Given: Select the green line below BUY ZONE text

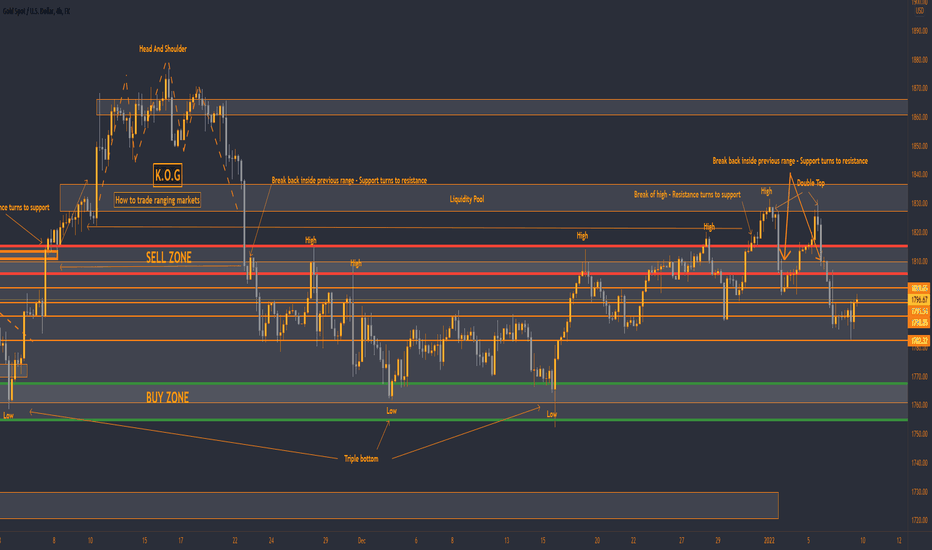Looking at the screenshot, I should [x=454, y=420].
